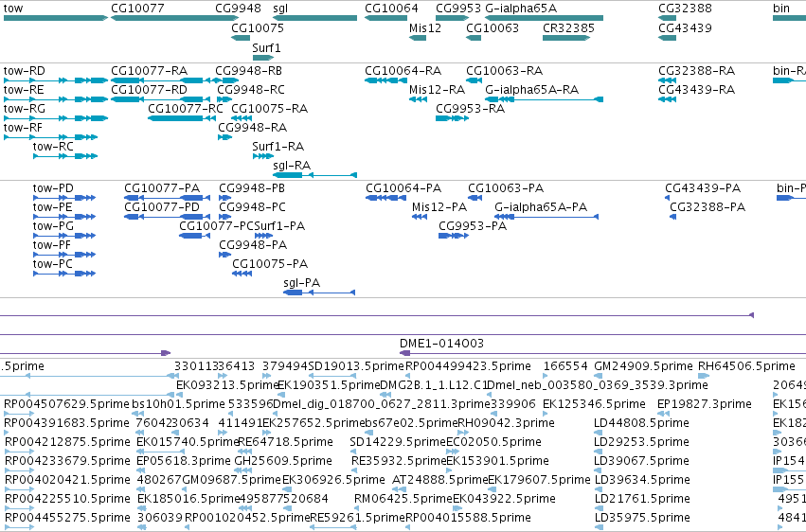Click the LD44808.5prime EST label
This screenshot has width=806, height=532.
641,423
